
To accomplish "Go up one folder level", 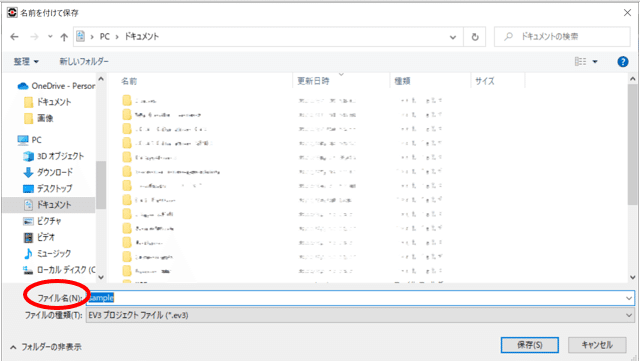I will [x=64, y=37].
